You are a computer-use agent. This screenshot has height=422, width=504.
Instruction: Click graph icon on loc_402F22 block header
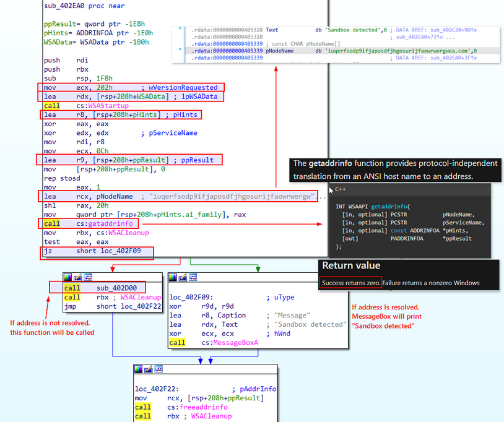pos(159,369)
